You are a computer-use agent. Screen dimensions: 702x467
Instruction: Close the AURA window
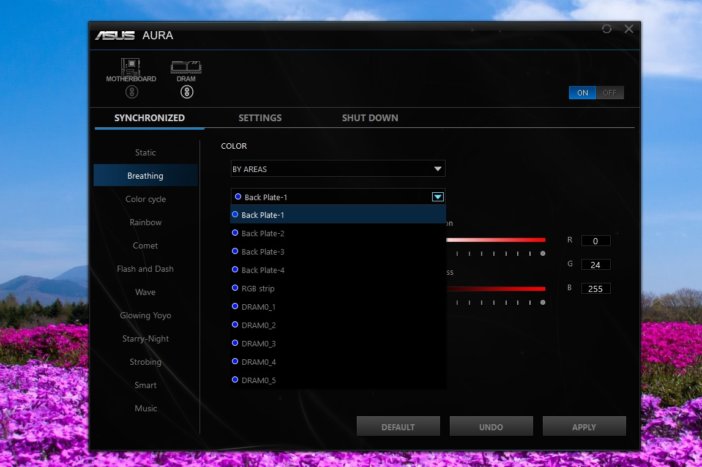[x=629, y=29]
